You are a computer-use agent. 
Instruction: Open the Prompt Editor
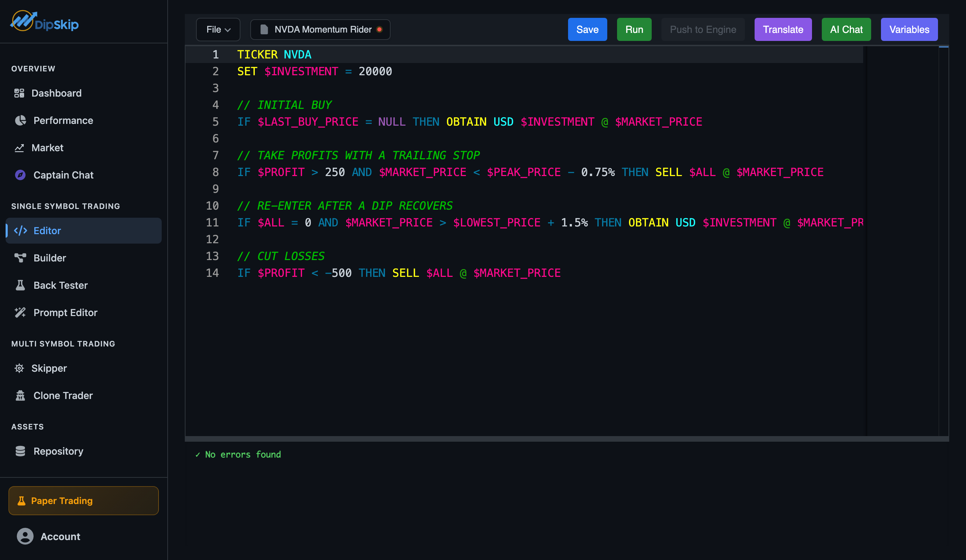(84, 313)
